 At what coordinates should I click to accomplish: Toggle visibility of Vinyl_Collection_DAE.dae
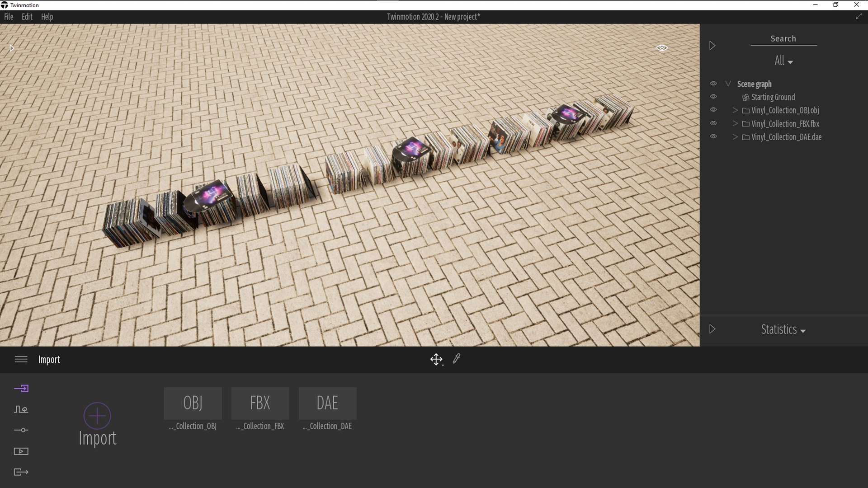point(713,136)
